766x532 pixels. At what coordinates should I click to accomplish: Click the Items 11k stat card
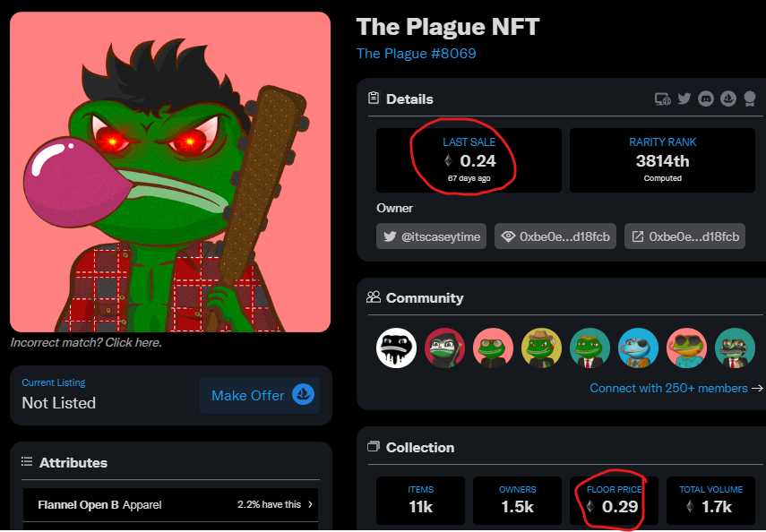click(x=420, y=501)
